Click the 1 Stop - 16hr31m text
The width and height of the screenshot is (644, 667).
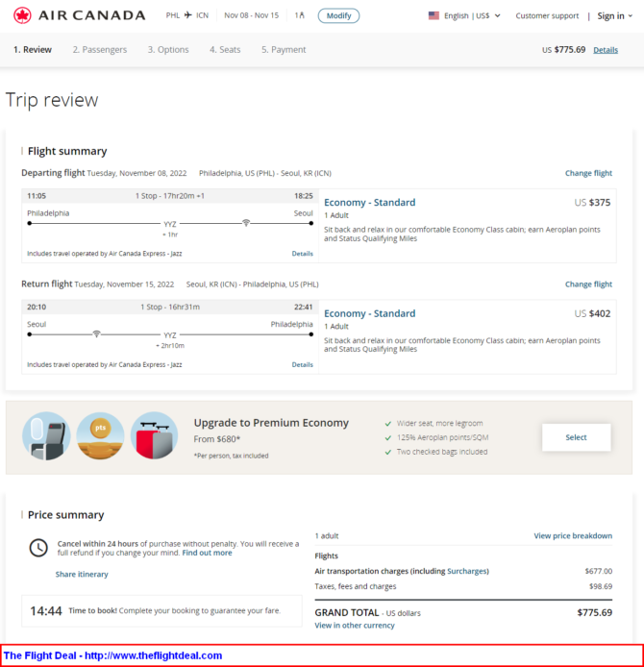point(170,308)
